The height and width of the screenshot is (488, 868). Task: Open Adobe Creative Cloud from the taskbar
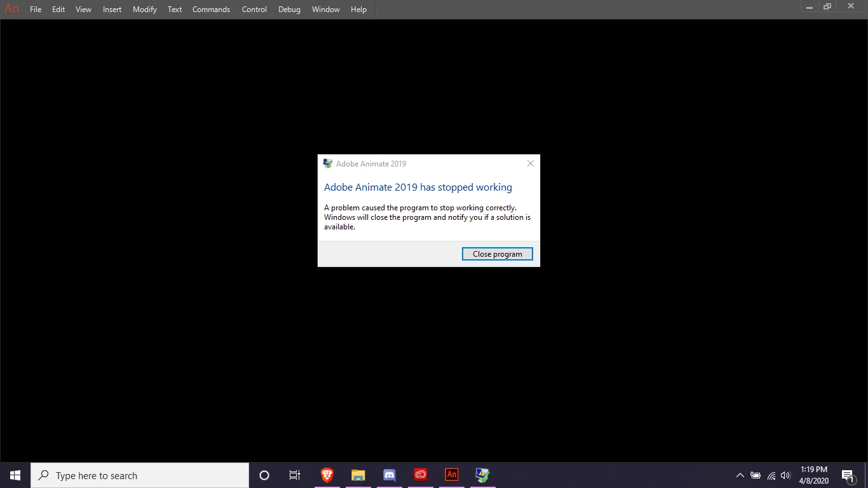[x=421, y=475]
